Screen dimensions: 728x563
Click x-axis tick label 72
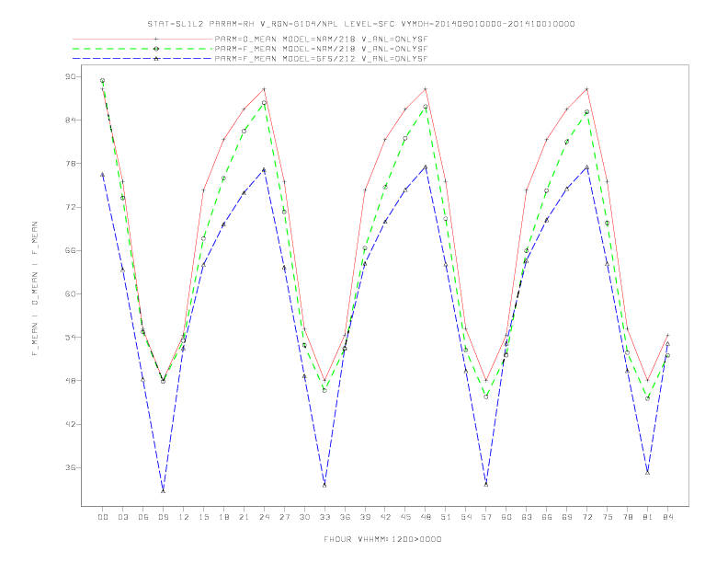[x=587, y=517]
